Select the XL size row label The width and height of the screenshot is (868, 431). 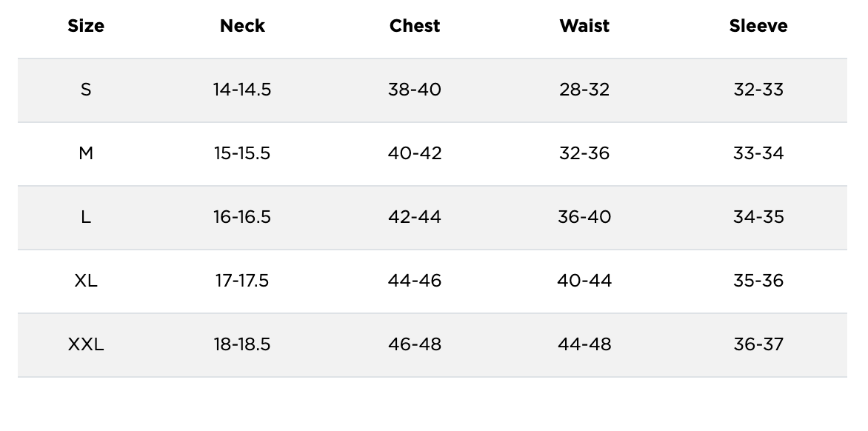coord(86,281)
